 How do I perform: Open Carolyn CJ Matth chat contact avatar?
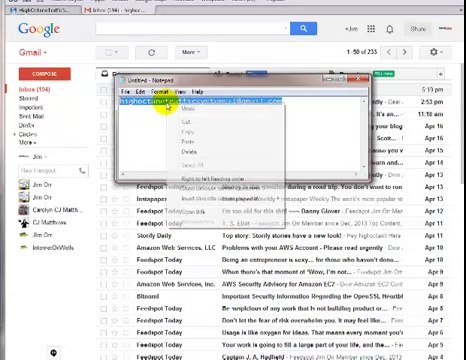coord(24,210)
